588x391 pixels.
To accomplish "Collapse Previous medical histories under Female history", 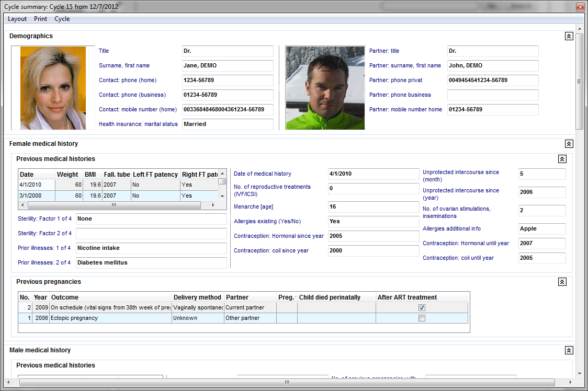I will (562, 159).
